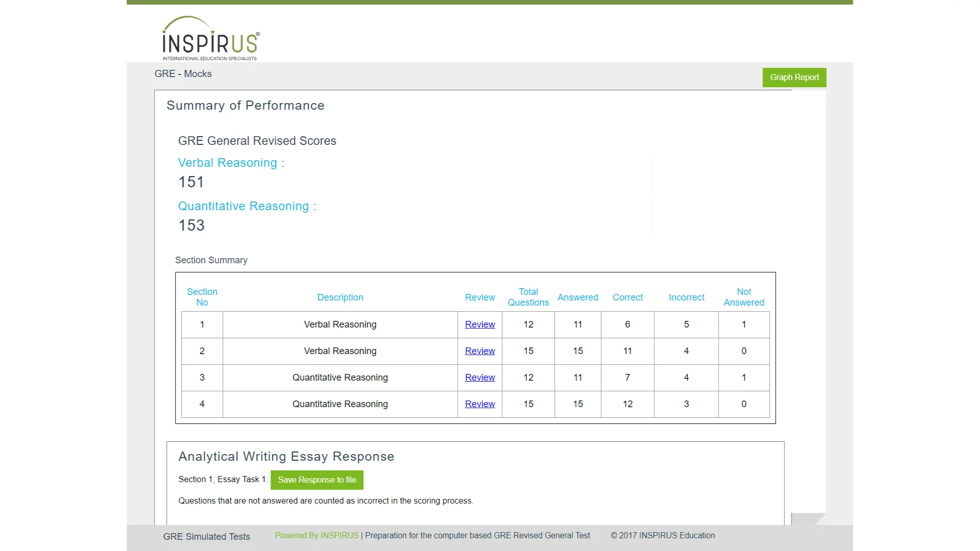Click the 'Description' column header
Image resolution: width=980 pixels, height=551 pixels.
(340, 297)
